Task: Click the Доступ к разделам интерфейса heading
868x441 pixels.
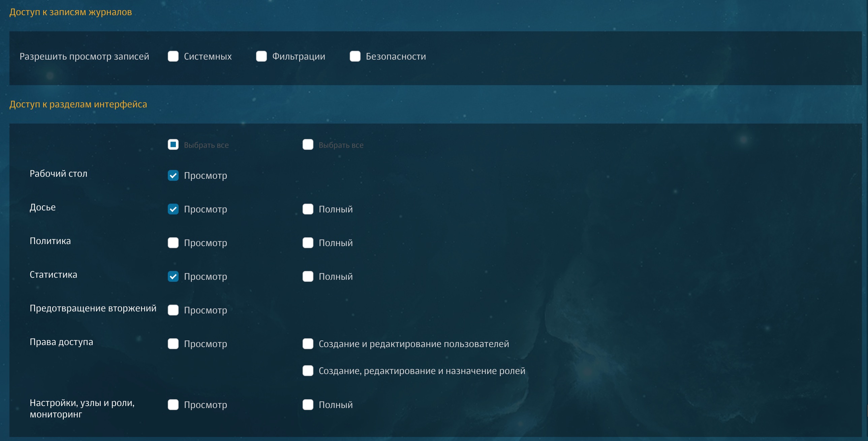Action: coord(78,104)
